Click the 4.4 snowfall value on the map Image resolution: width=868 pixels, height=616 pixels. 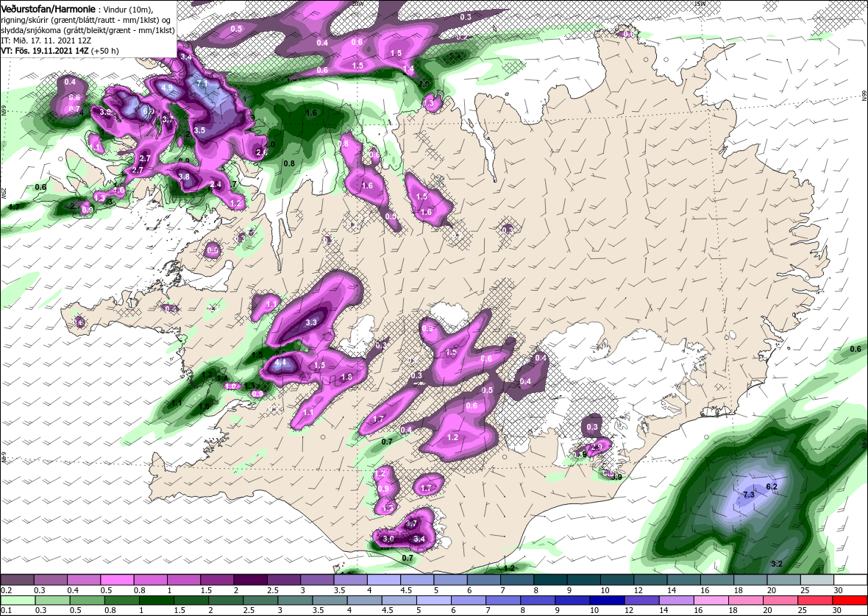coord(280,363)
